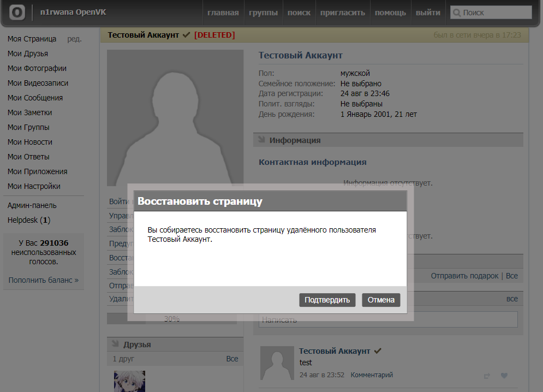543x392 pixels.
Task: Open Мои Приложения in sidebar
Action: (x=38, y=171)
